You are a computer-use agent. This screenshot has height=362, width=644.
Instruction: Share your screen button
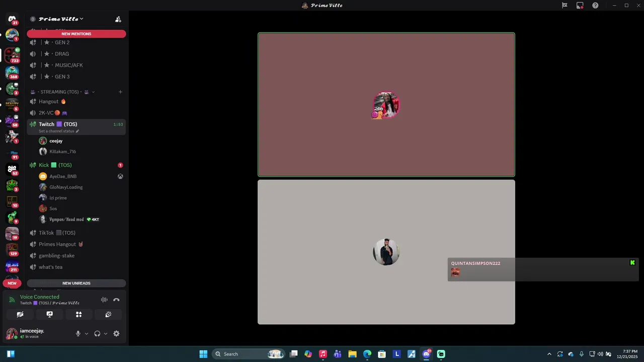(x=49, y=314)
